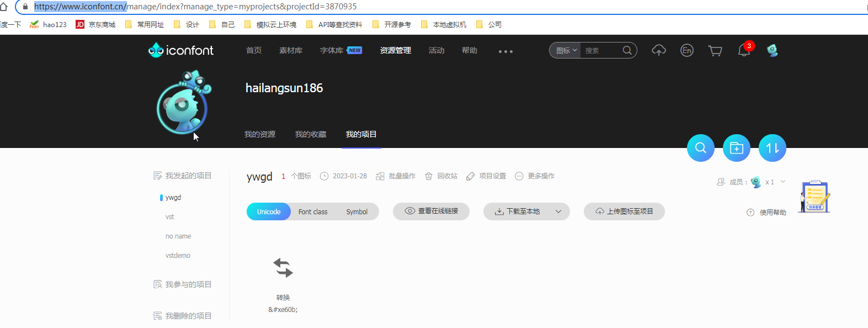Select the Symbol mode

click(357, 211)
